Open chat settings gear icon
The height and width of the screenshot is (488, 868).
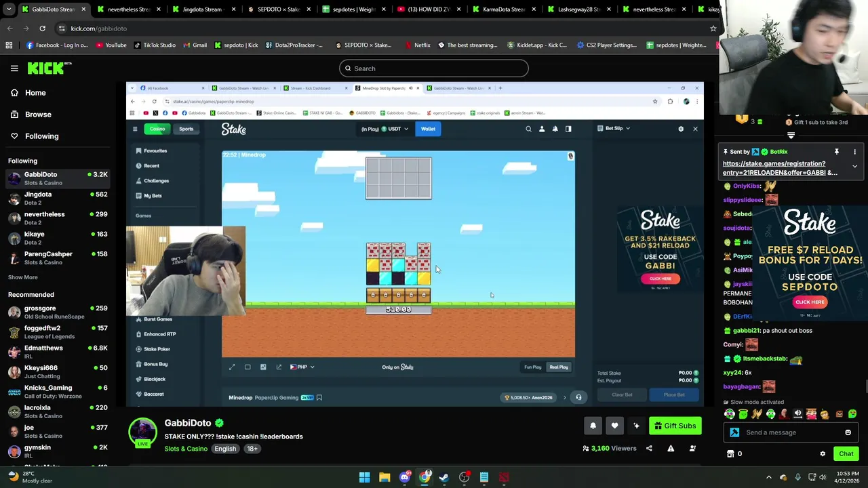click(x=823, y=454)
